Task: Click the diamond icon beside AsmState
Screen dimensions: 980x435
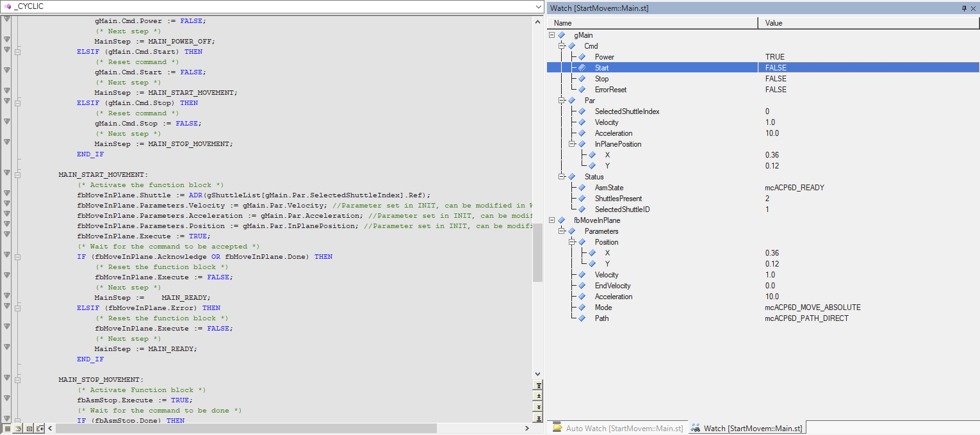Action: (x=582, y=188)
